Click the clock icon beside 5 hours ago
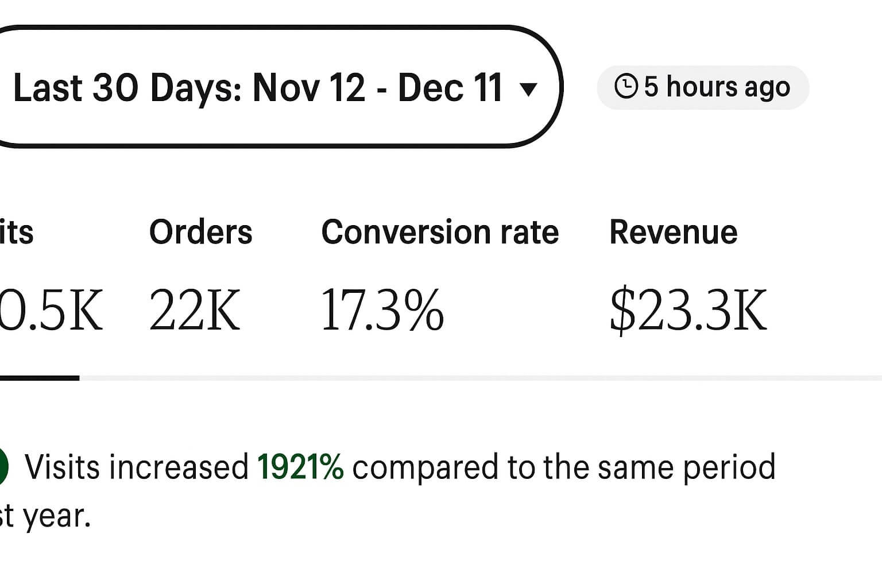Screen dimensions: 882x588 pos(626,87)
